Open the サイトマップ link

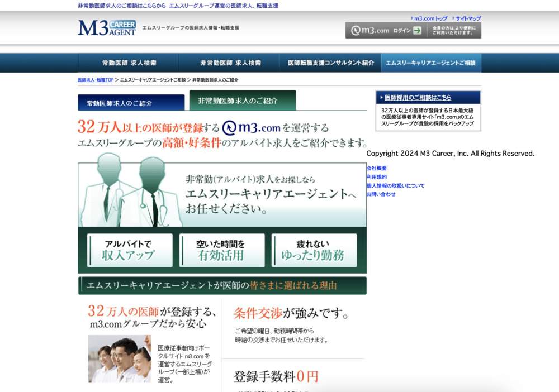click(468, 18)
